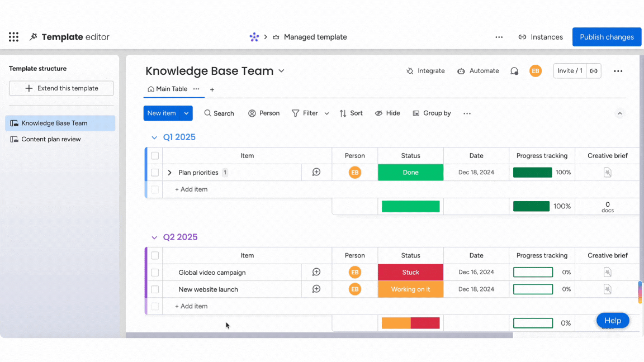Click Stuck status for Global video campaign

411,272
